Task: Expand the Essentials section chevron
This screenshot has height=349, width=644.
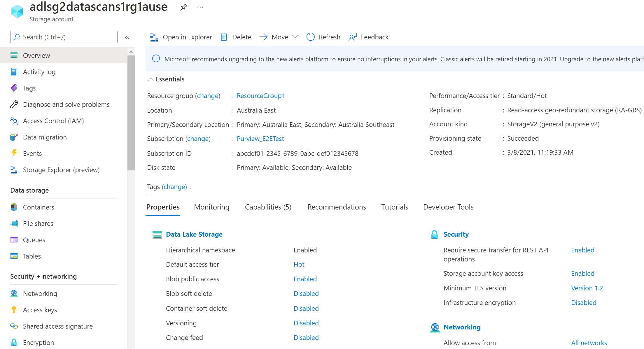Action: (x=151, y=79)
